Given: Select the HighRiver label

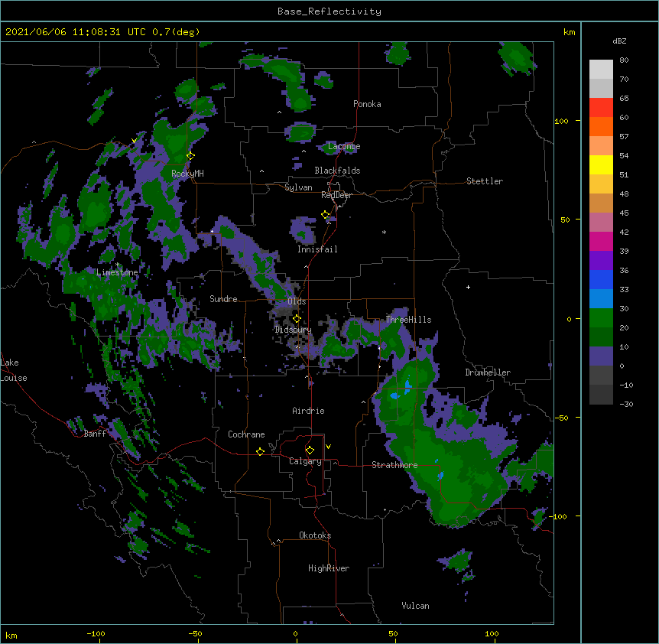Looking at the screenshot, I should click(x=329, y=568).
